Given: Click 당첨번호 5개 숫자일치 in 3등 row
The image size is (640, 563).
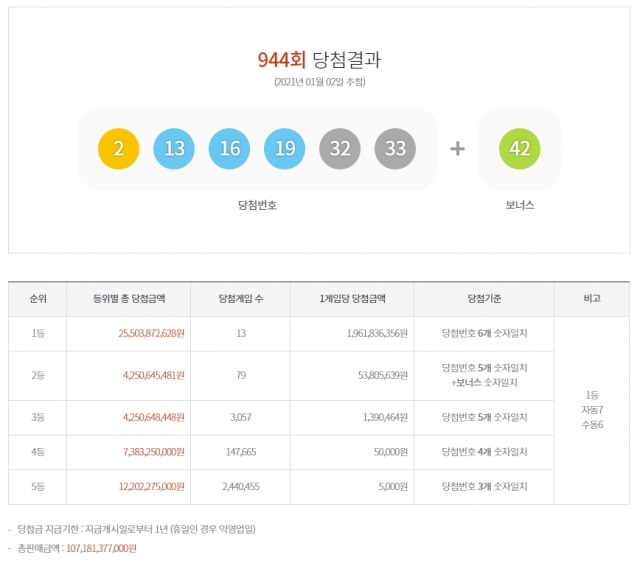Looking at the screenshot, I should 484,417.
